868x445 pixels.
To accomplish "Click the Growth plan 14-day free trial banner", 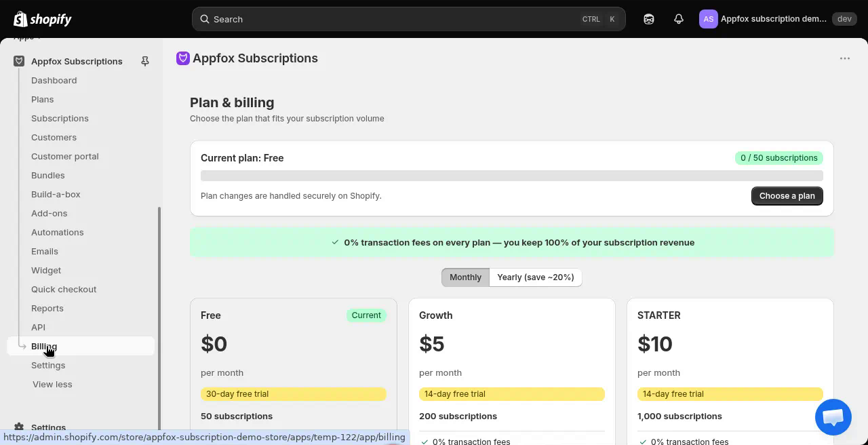I will 512,394.
